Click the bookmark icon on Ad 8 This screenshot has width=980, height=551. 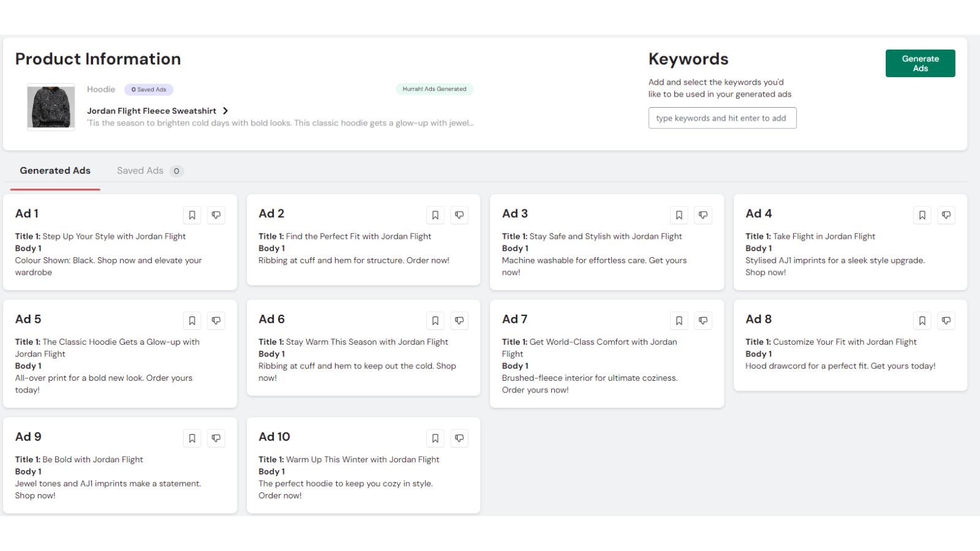coord(922,321)
